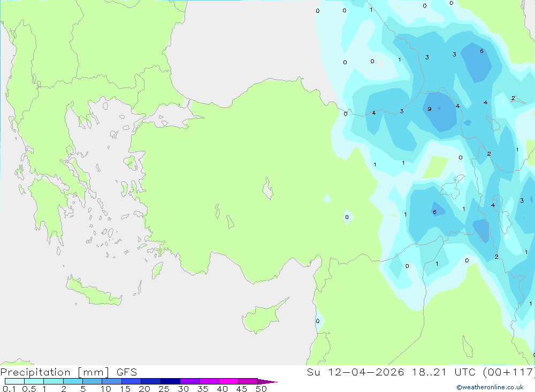The width and height of the screenshot is (535, 392).
Task: Click the '35' legend scale label
Action: (x=203, y=389)
